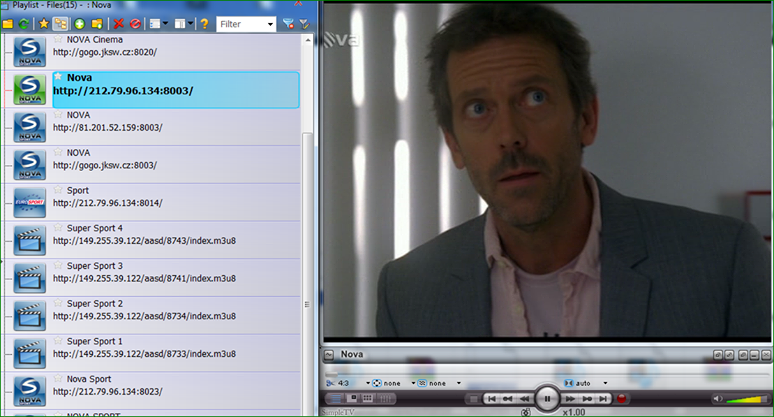
Task: Open playlist folder icon in toolbar
Action: 7,24
